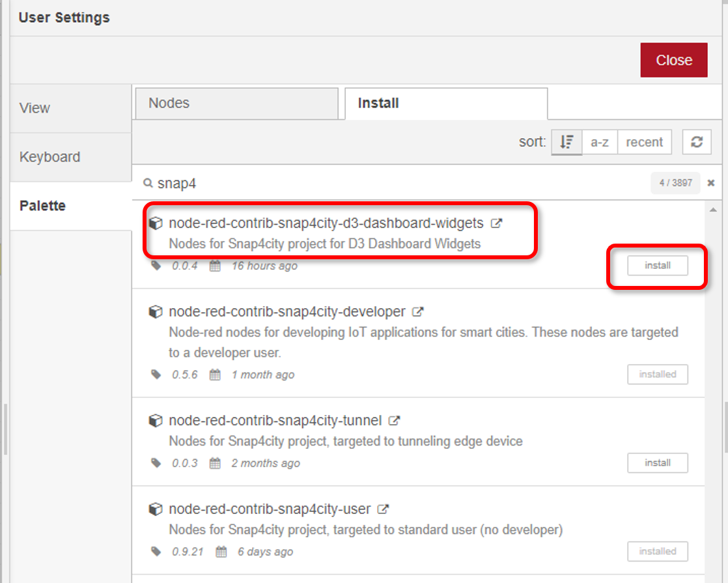Viewport: 728px width, 583px height.
Task: Clear the search field with x icon
Action: tap(711, 183)
